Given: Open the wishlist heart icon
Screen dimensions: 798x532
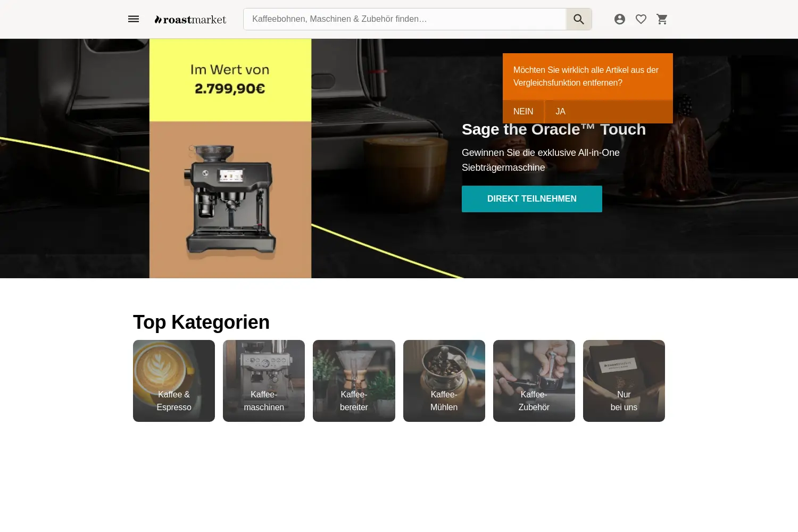Looking at the screenshot, I should [641, 19].
